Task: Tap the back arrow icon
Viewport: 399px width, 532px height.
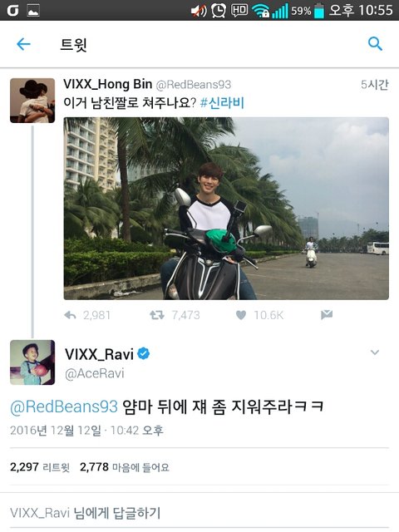Action: tap(23, 44)
